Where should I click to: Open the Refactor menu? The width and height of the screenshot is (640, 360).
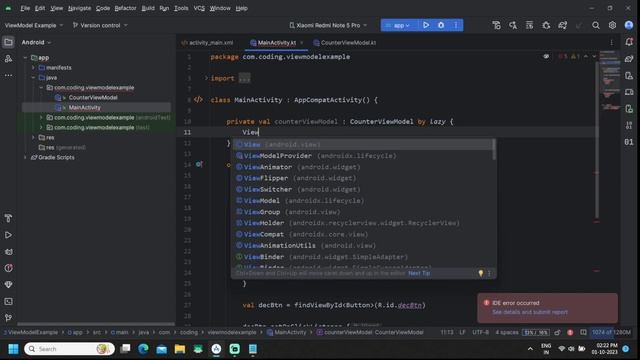click(x=125, y=8)
